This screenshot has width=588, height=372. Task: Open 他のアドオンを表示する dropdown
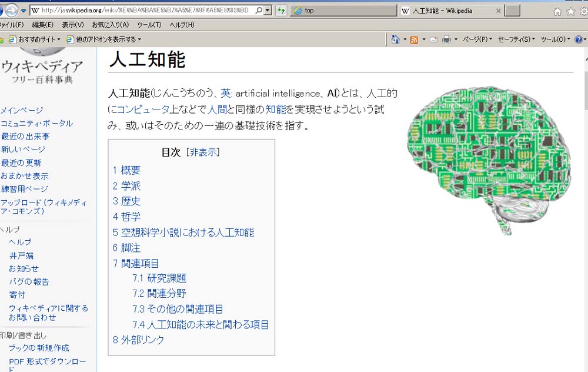click(x=104, y=39)
